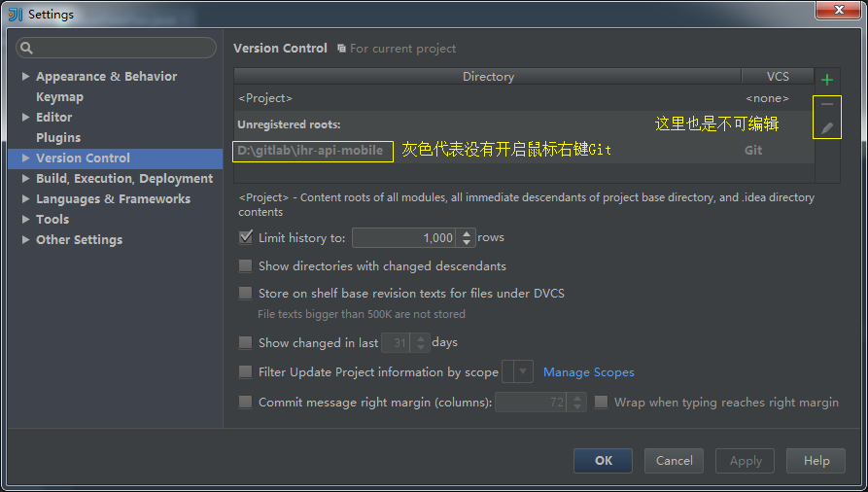Select the <Project> directory row
Screen dimensions: 868x492
pyautogui.click(x=524, y=98)
